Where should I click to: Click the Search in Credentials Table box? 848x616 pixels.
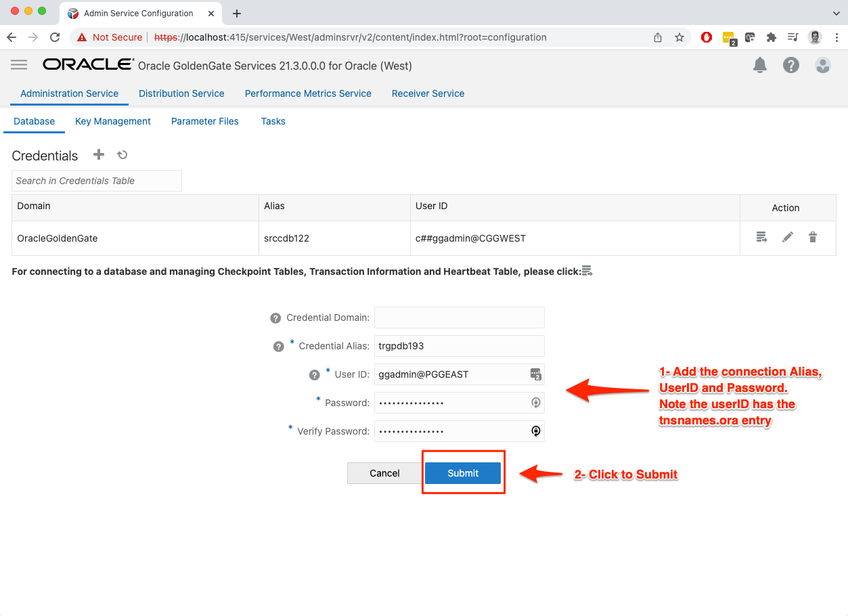(97, 181)
